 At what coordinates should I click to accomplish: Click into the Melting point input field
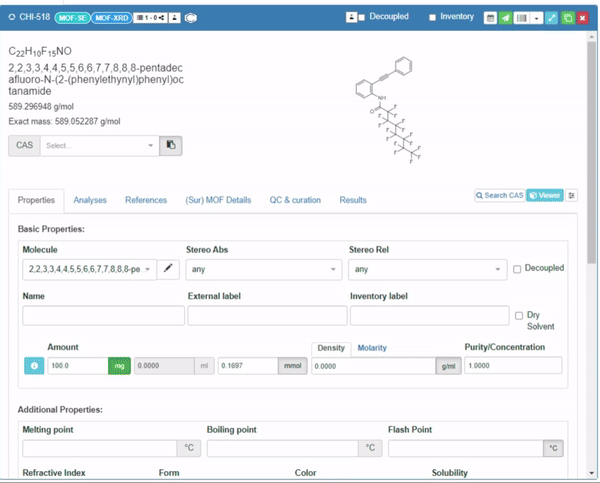[x=99, y=448]
